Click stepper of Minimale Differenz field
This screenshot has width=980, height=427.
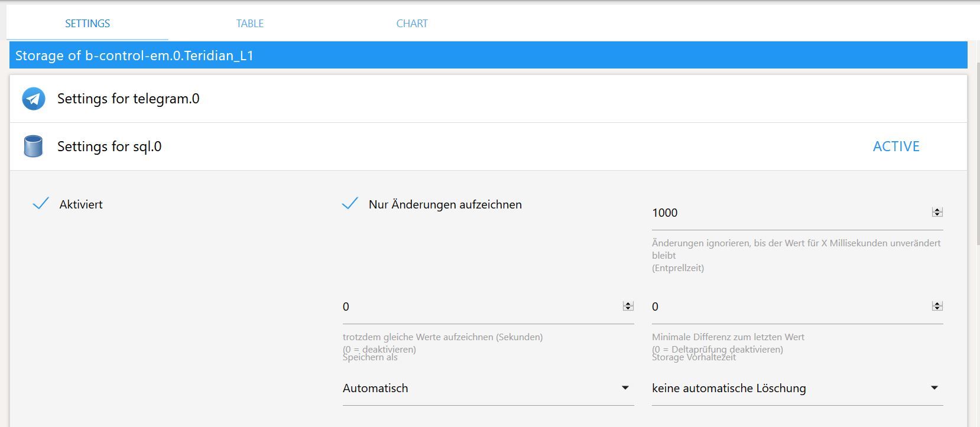point(937,306)
